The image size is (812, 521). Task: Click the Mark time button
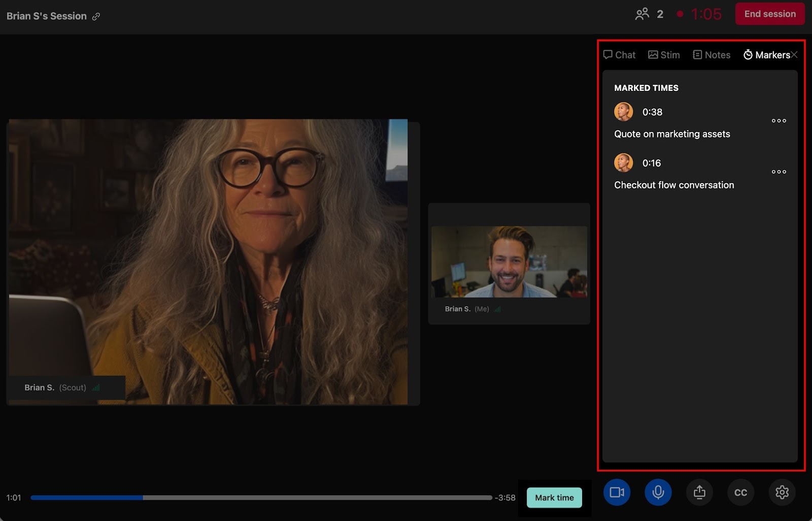pyautogui.click(x=554, y=498)
